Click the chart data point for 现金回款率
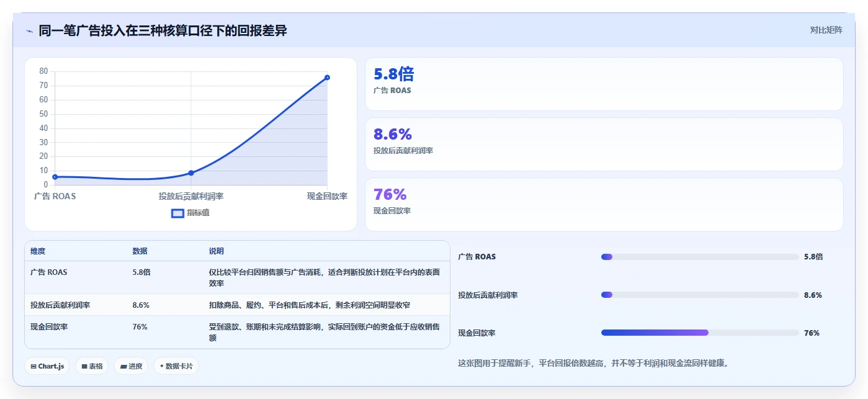The width and height of the screenshot is (868, 399). click(x=327, y=78)
